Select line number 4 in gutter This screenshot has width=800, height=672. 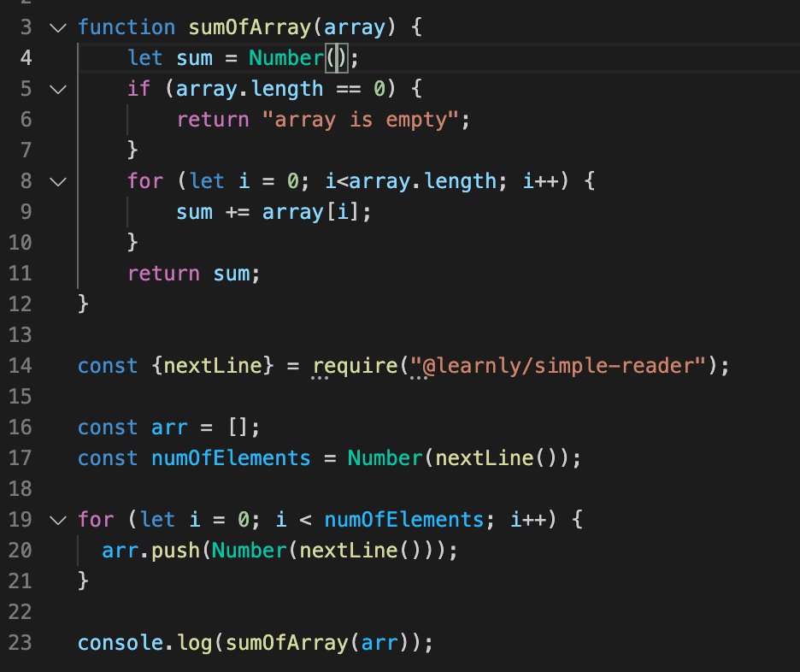pos(26,57)
